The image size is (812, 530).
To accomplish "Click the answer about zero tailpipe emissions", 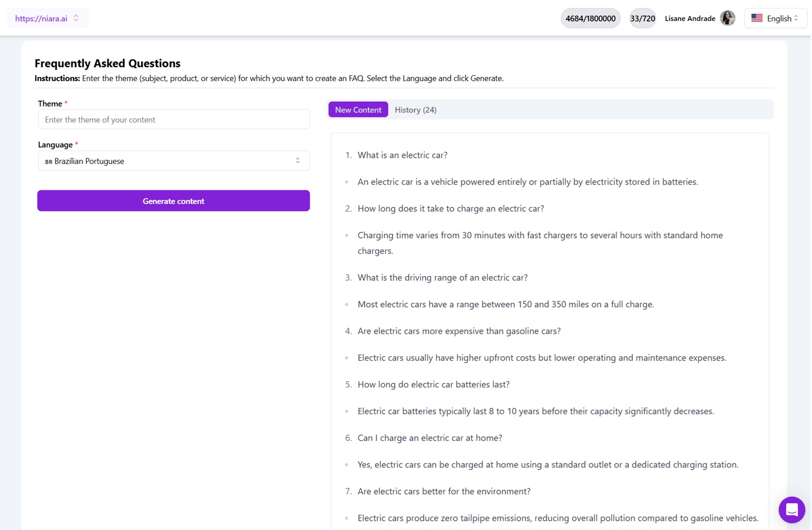I will (x=557, y=518).
